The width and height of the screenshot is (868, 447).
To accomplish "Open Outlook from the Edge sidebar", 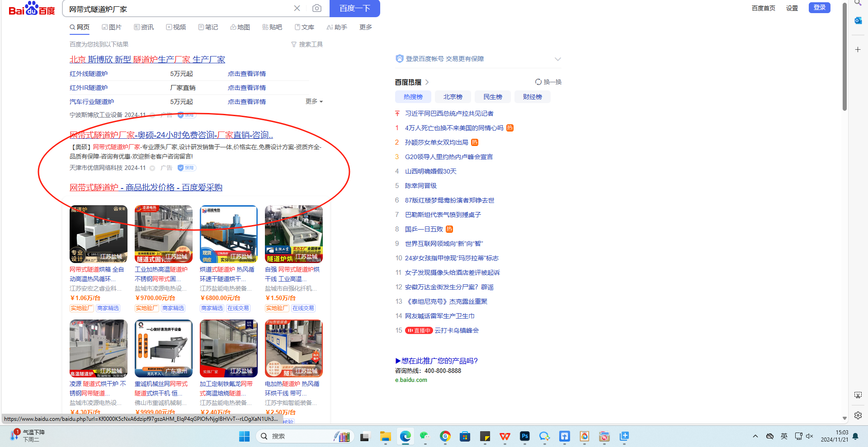I will coord(858,20).
